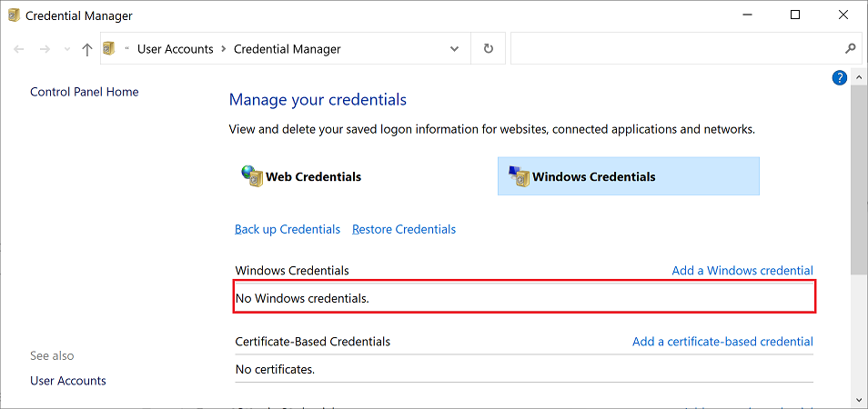
Task: Open User Accounts under See also
Action: [x=68, y=381]
